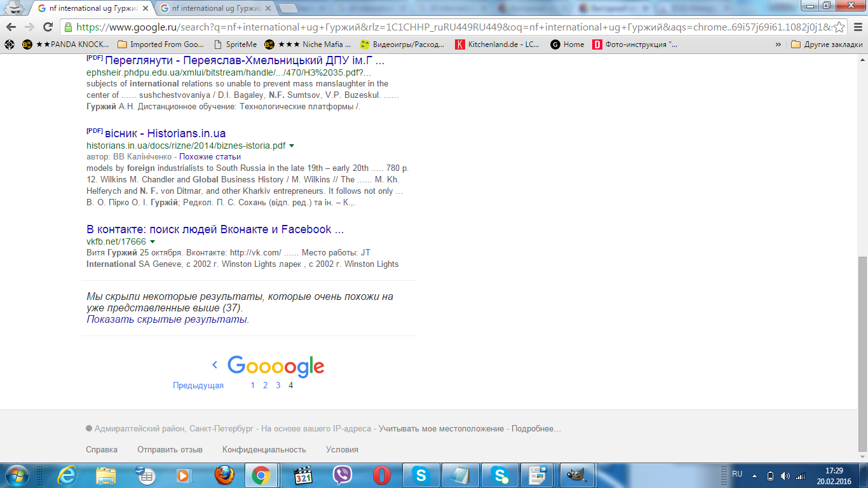The height and width of the screenshot is (488, 868).
Task: Open the SpriteMe bookmark
Action: 236,44
